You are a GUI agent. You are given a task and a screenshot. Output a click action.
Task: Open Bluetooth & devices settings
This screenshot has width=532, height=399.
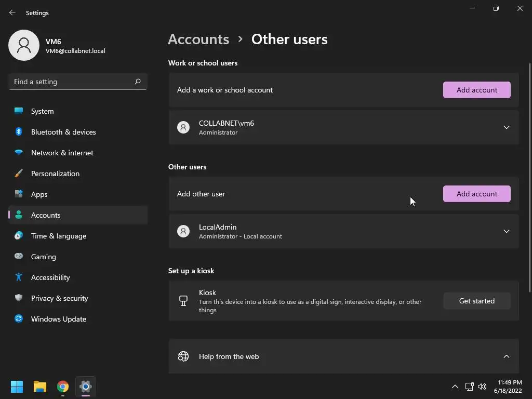(x=63, y=132)
